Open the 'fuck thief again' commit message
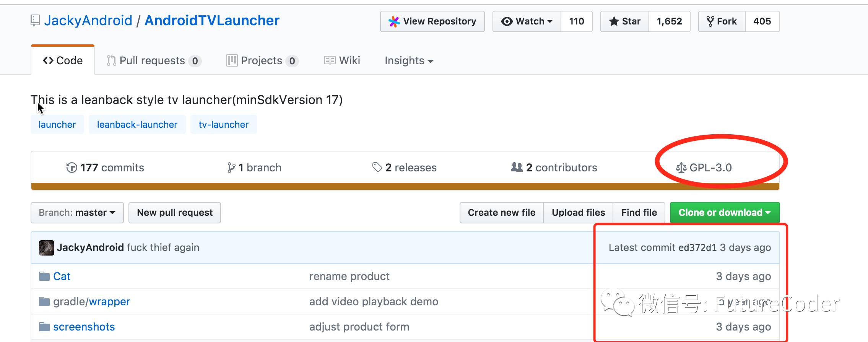The width and height of the screenshot is (868, 342). pyautogui.click(x=163, y=248)
